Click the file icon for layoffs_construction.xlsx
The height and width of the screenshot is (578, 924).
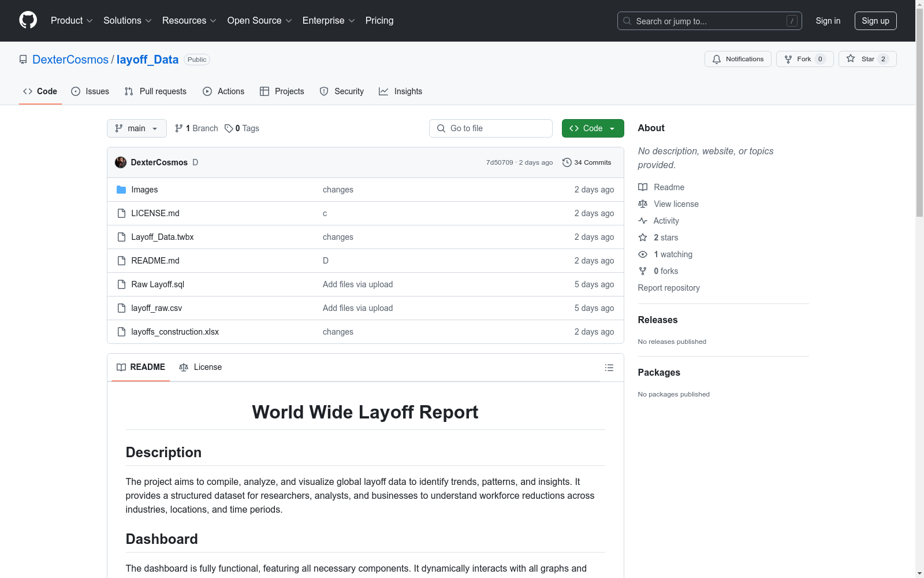point(121,332)
